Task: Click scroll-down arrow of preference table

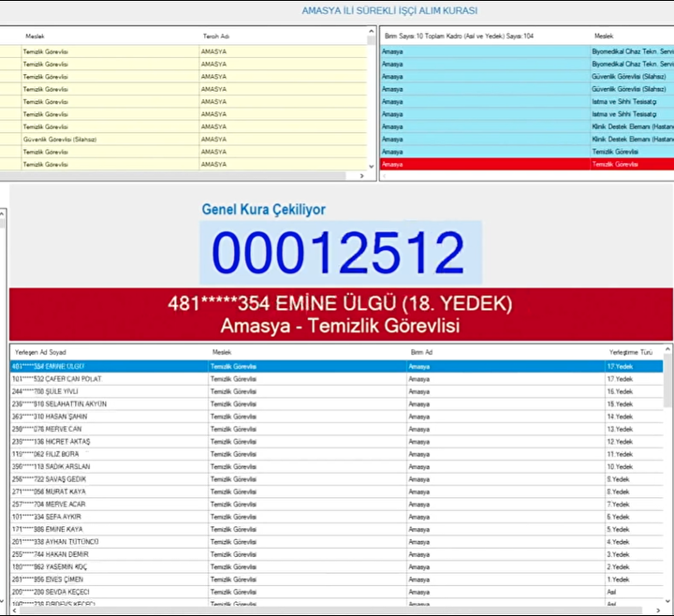Action: click(372, 167)
